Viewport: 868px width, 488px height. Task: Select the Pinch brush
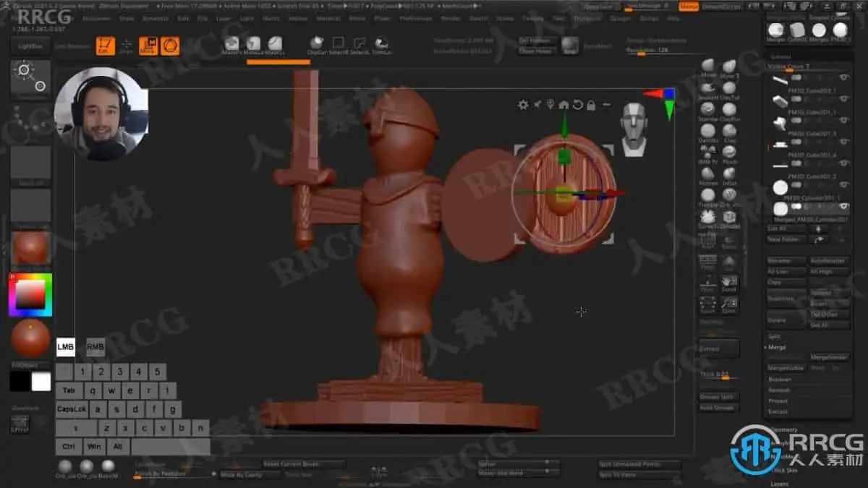tap(729, 153)
